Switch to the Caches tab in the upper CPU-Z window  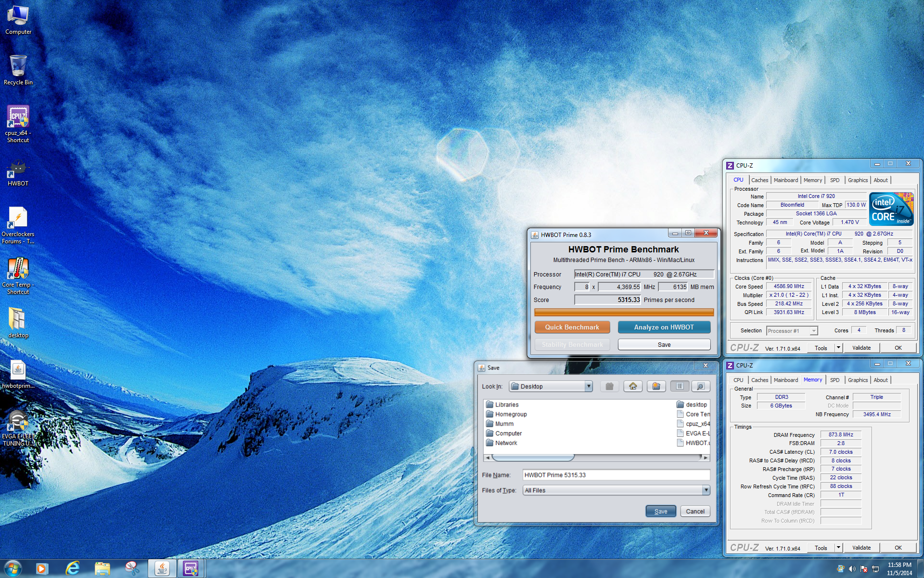click(759, 180)
